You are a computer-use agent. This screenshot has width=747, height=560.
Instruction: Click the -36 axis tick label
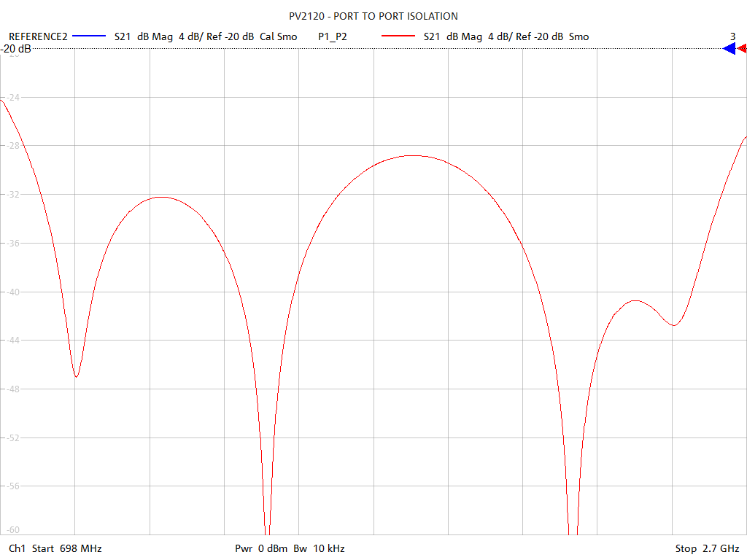click(12, 243)
